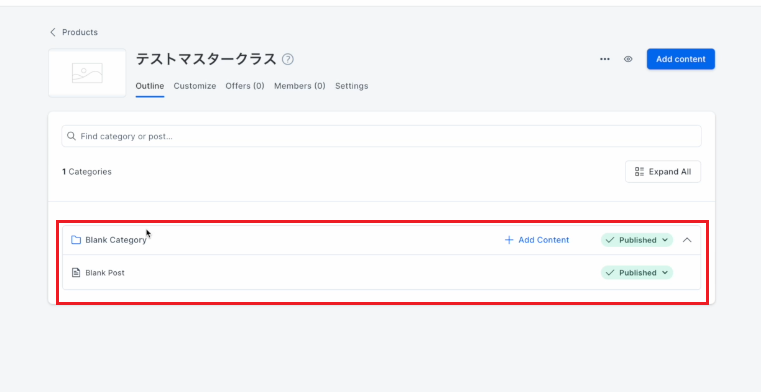Open the Offers (0) tab
This screenshot has height=392, width=761.
coord(245,86)
